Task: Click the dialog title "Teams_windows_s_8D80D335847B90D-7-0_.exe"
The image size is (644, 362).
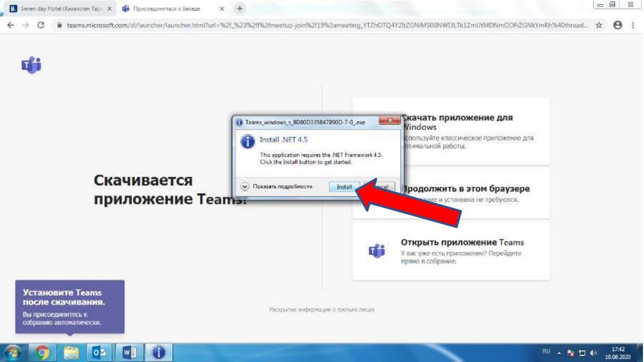Action: [x=305, y=122]
